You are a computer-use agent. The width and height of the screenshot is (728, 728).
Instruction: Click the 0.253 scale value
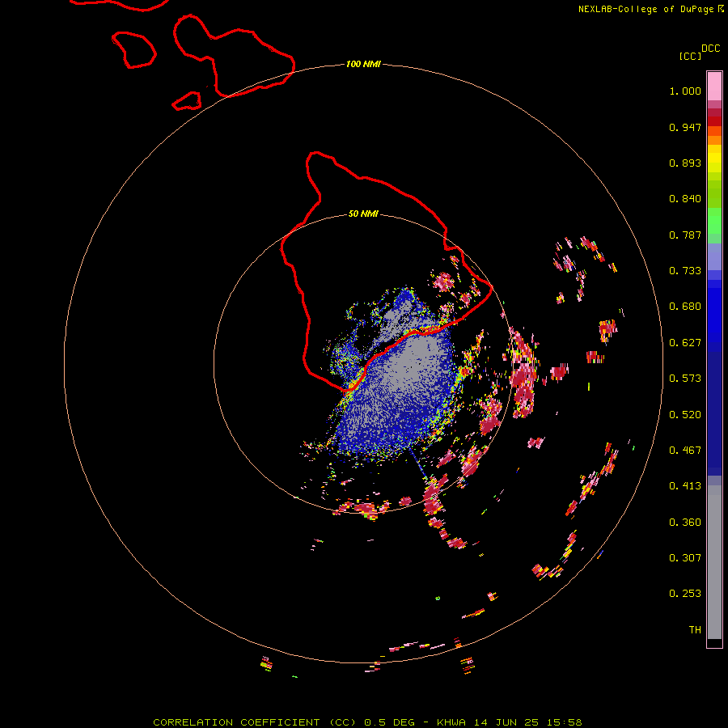coord(685,594)
